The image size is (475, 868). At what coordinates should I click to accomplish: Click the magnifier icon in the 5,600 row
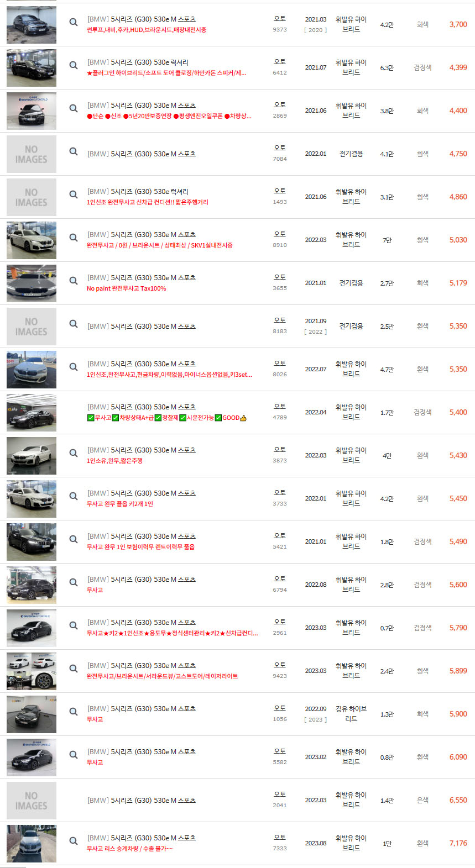click(x=73, y=582)
